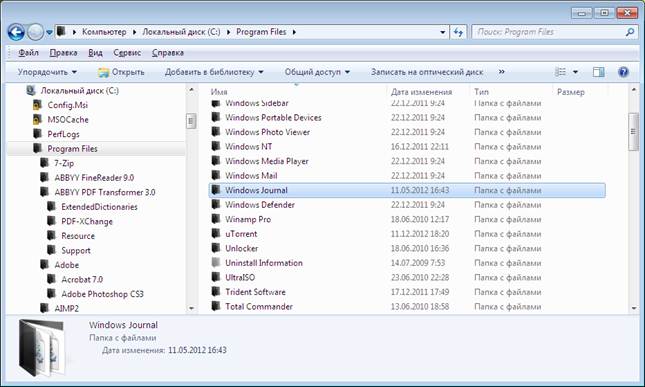Select Компьютер in the address breadcrumb

[104, 32]
